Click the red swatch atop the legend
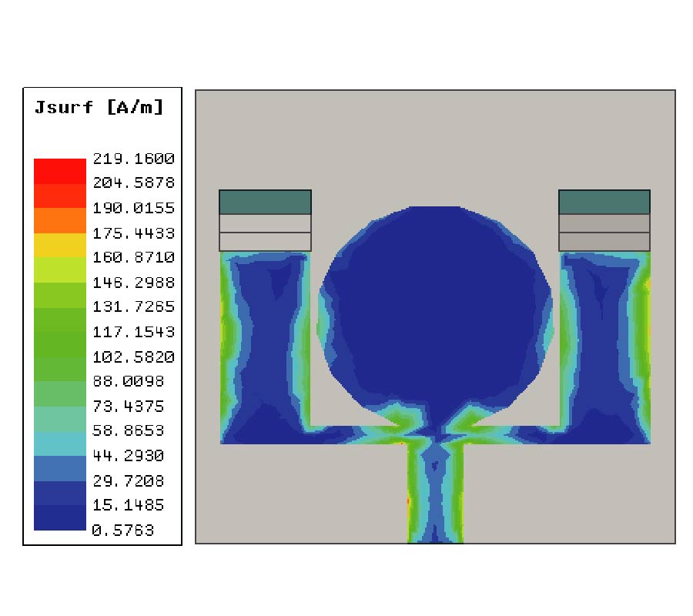Image resolution: width=693 pixels, height=616 pixels. click(x=59, y=171)
